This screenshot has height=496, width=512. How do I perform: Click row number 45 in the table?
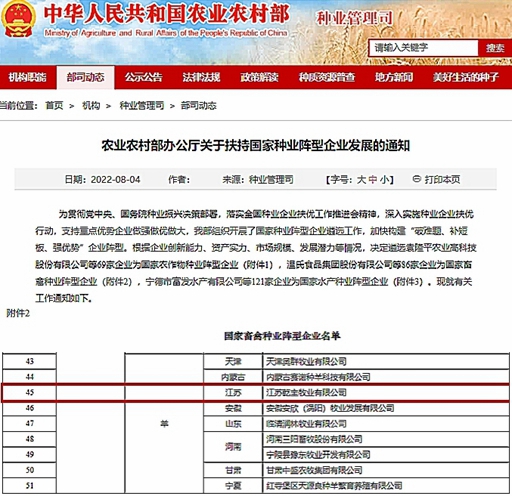[29, 392]
